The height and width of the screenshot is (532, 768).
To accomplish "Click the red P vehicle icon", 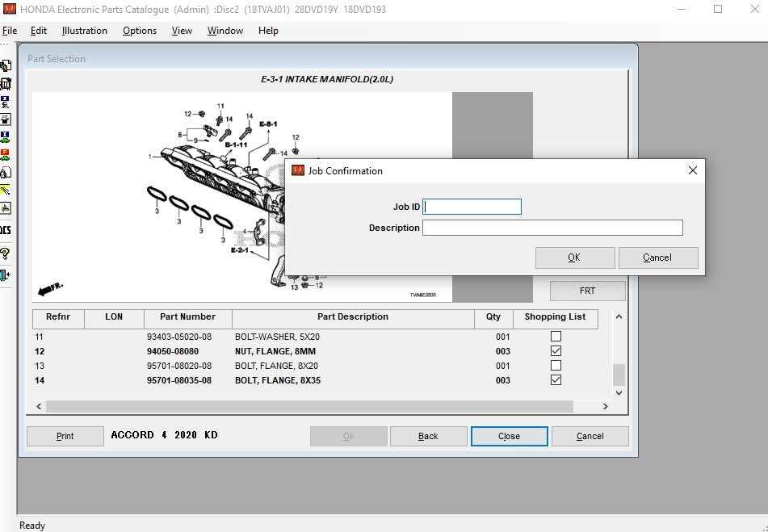I will [x=6, y=154].
